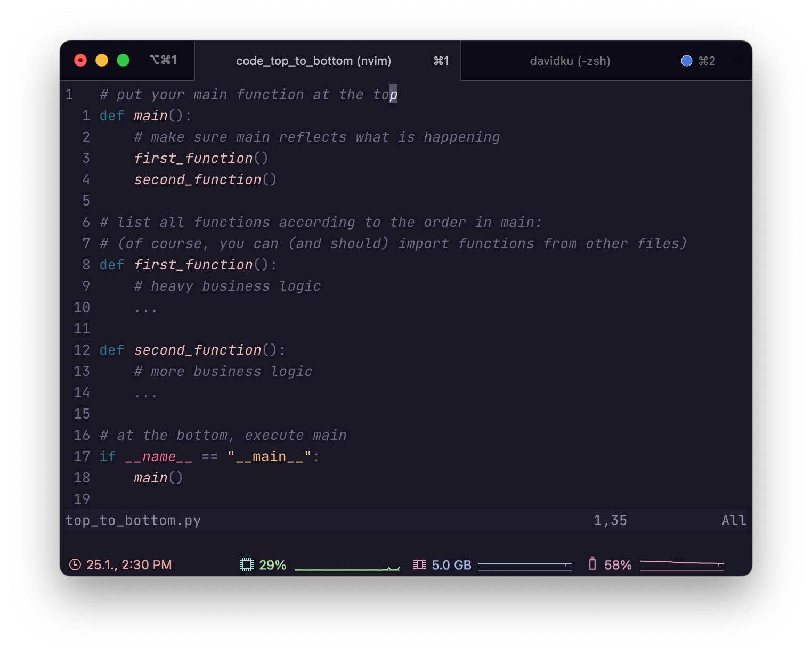The image size is (812, 655).
Task: Place cursor on 'def main():' line
Action: tap(145, 116)
